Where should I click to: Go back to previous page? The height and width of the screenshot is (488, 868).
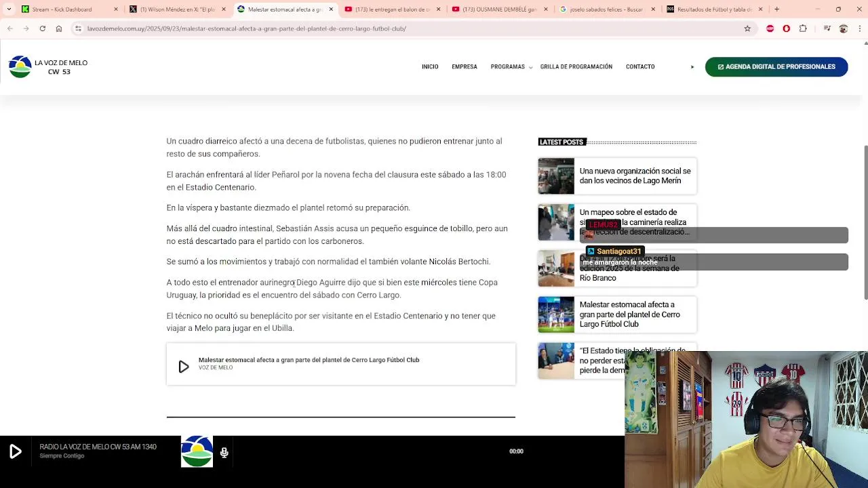click(9, 28)
